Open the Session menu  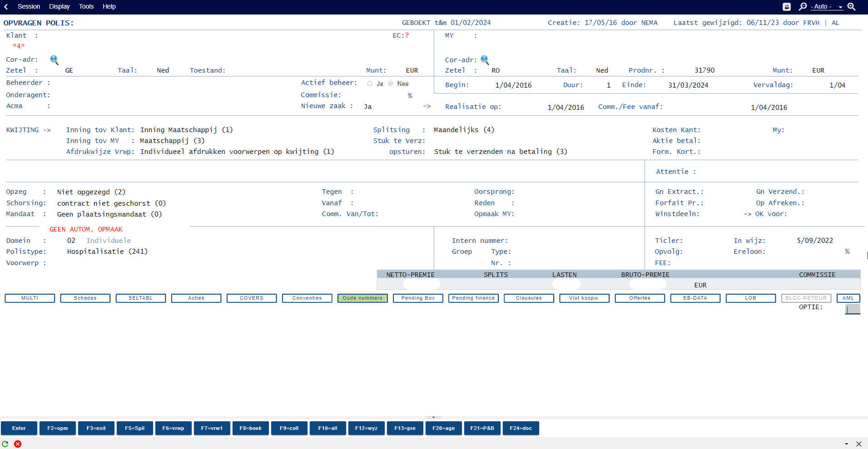coord(29,7)
